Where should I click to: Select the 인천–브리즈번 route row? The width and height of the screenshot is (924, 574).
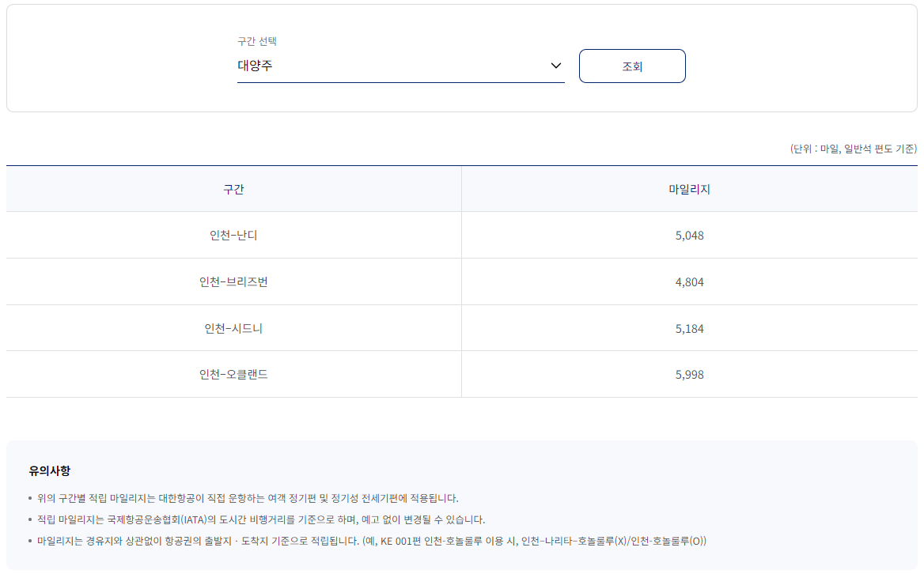click(x=233, y=281)
